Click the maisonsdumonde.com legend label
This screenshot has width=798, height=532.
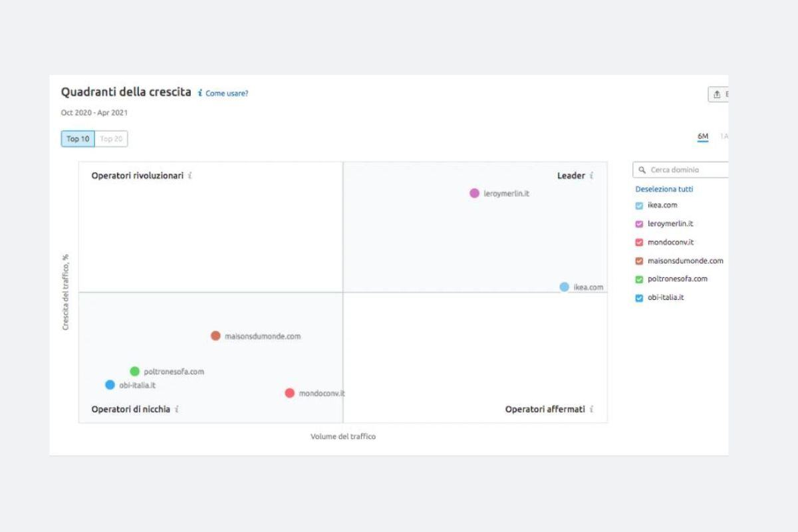coord(686,261)
